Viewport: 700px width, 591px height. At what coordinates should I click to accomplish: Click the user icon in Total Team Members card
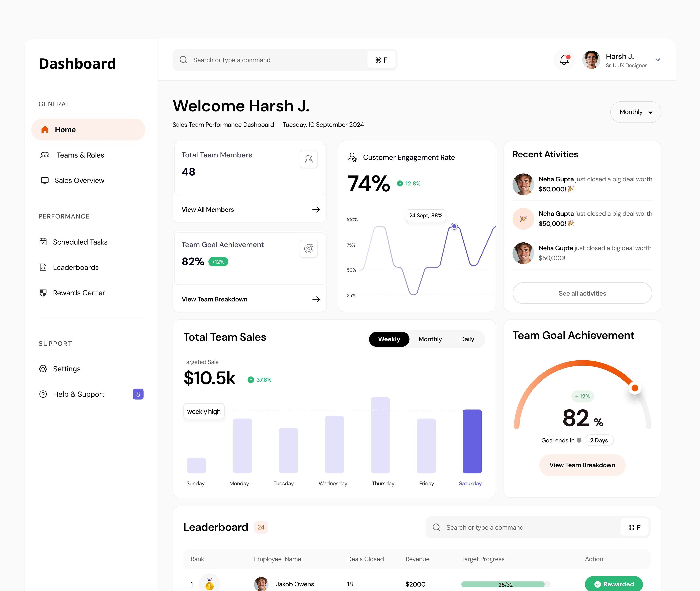point(309,159)
